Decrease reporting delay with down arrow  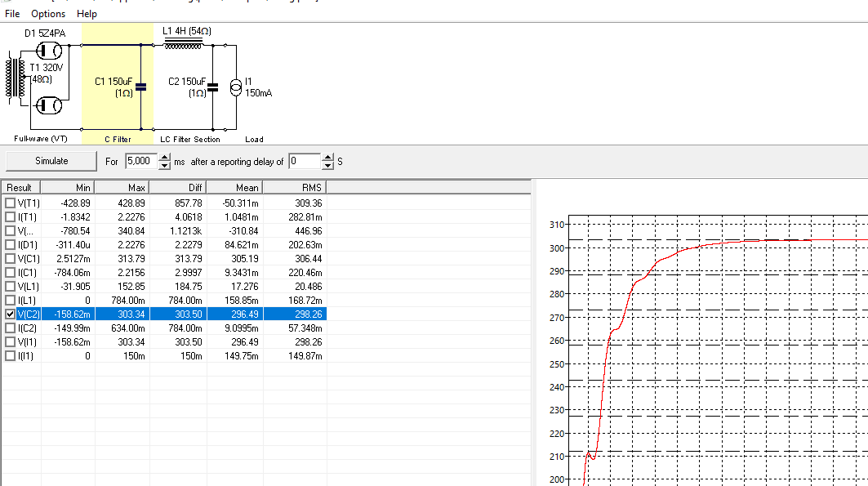[x=327, y=165]
